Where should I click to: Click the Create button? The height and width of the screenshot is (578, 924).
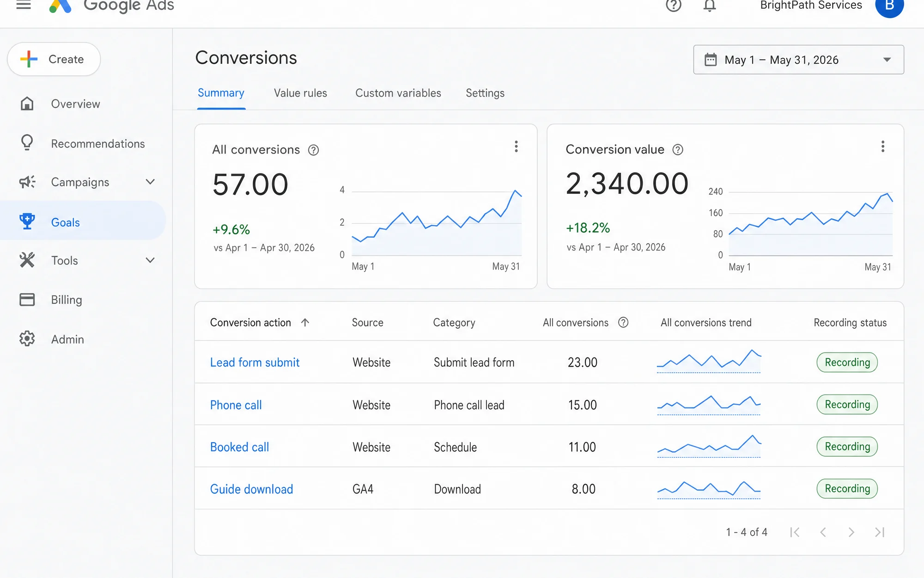point(54,59)
